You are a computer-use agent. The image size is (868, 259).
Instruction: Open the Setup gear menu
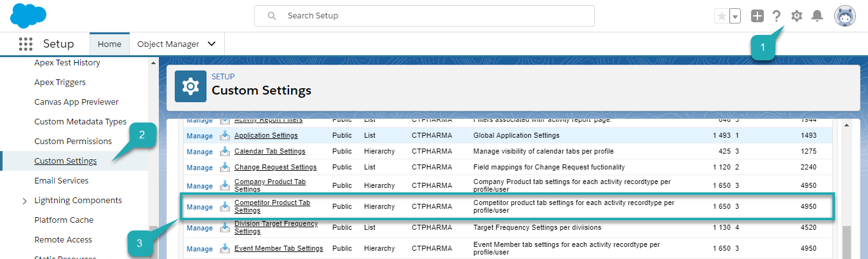tap(796, 16)
